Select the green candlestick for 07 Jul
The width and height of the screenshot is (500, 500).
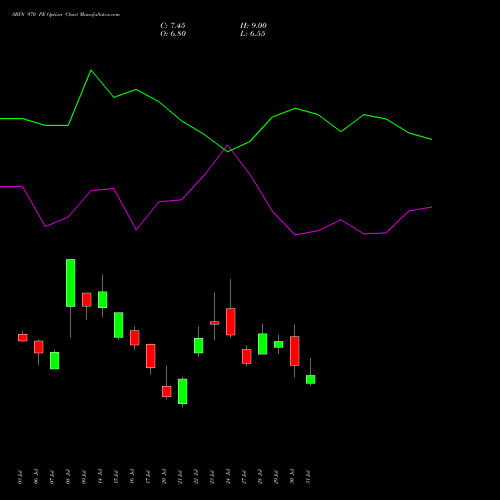55,361
